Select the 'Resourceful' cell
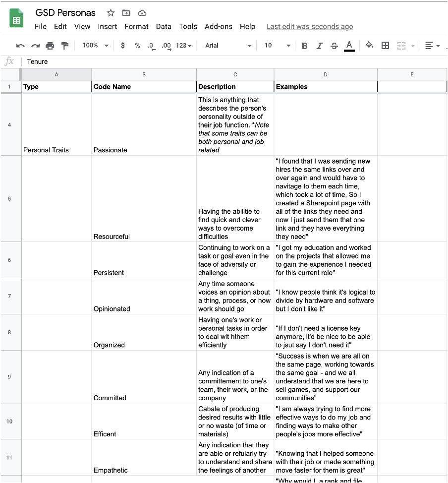Screen dimensions: 448x483 tap(144, 199)
